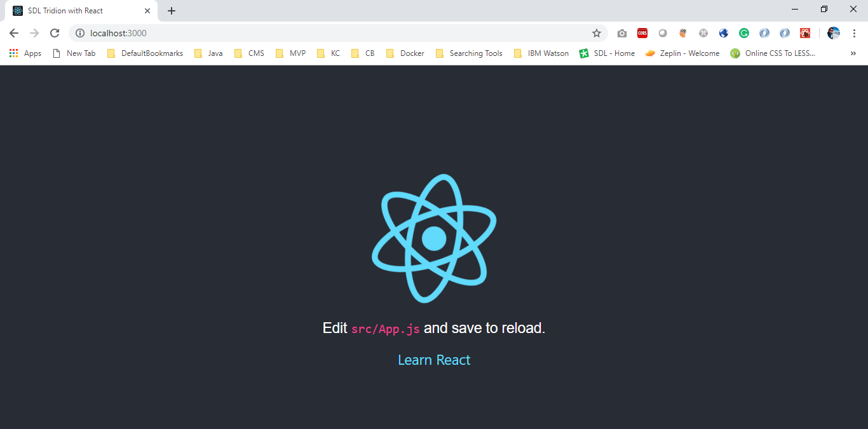Screen dimensions: 868x429
Task: Expand the Java bookmarks folder
Action: pos(208,53)
